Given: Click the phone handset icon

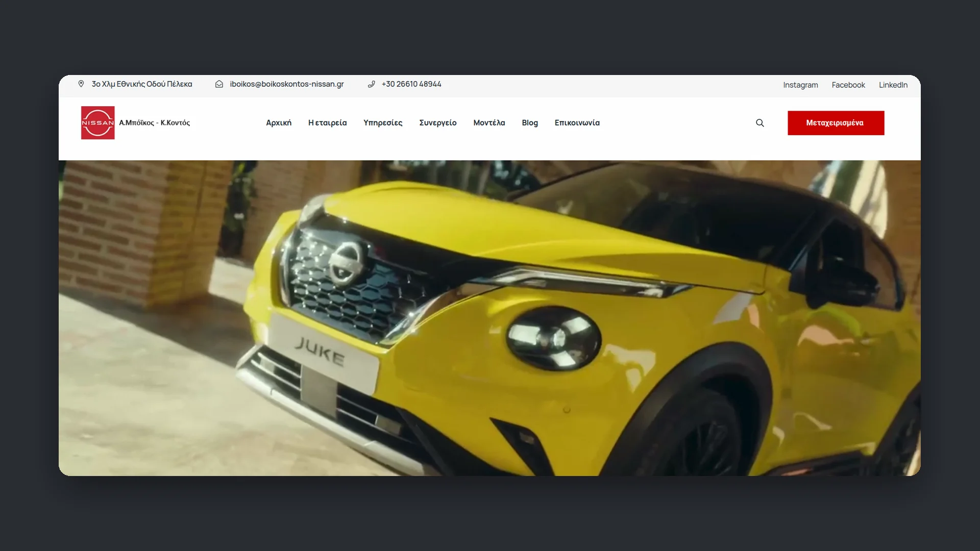Looking at the screenshot, I should pyautogui.click(x=372, y=84).
